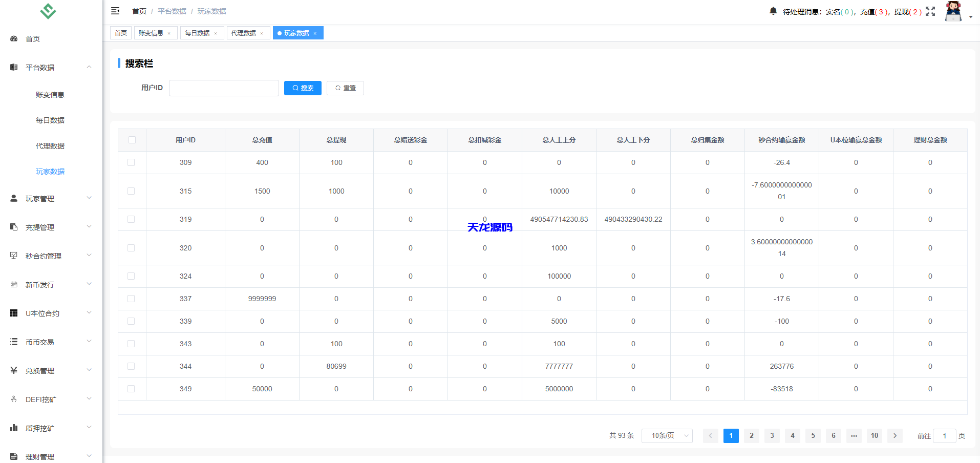This screenshot has height=463, width=980.
Task: Open the 兑换管理 sidebar icon
Action: pyautogui.click(x=13, y=370)
